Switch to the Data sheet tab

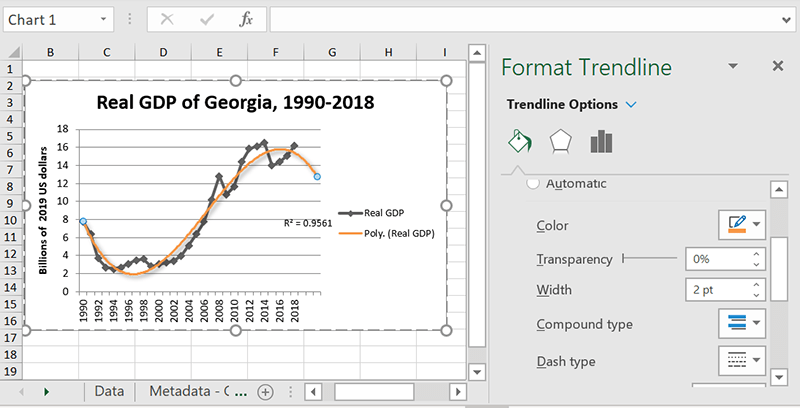point(109,391)
